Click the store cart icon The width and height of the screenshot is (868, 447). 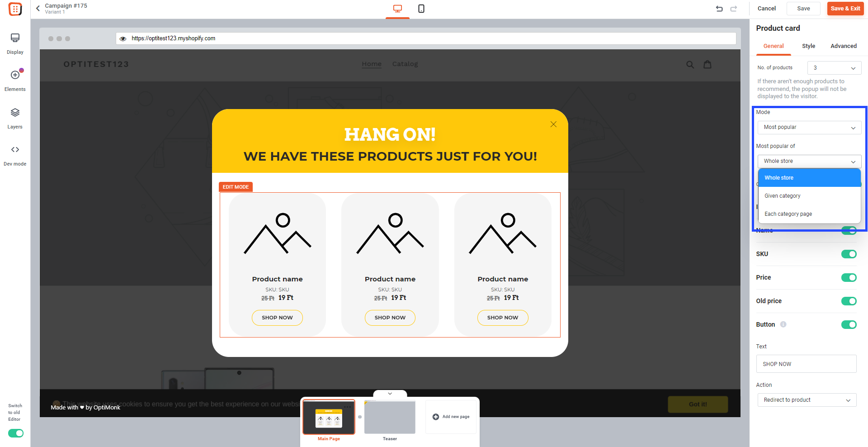[708, 64]
